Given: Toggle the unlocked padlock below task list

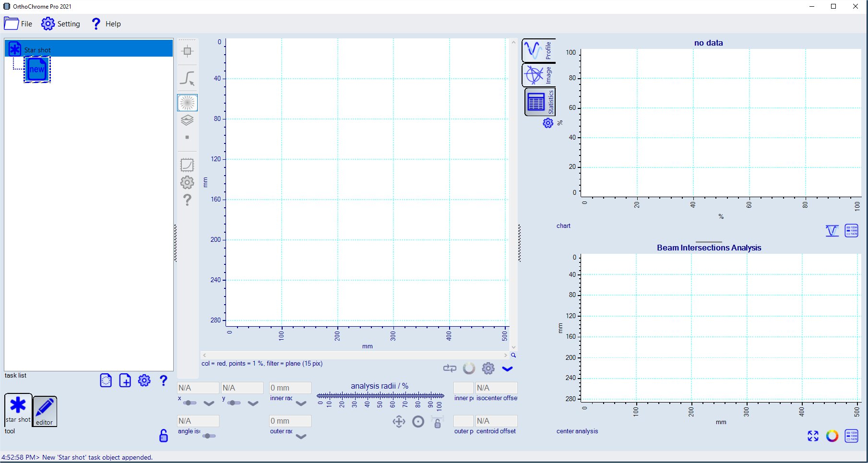Looking at the screenshot, I should pyautogui.click(x=164, y=436).
